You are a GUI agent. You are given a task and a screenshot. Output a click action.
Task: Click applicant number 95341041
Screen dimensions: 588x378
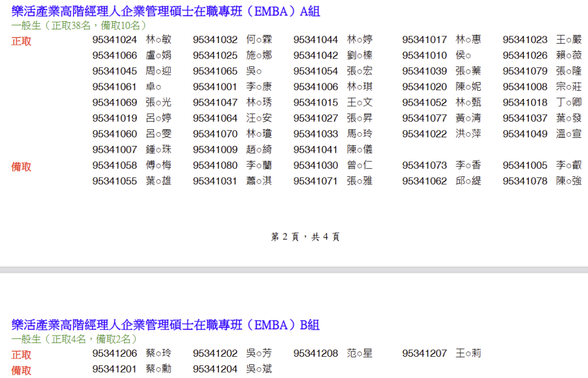316,149
